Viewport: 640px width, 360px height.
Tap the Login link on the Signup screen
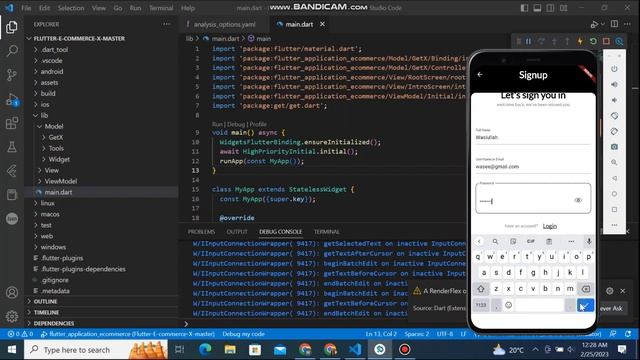[549, 226]
